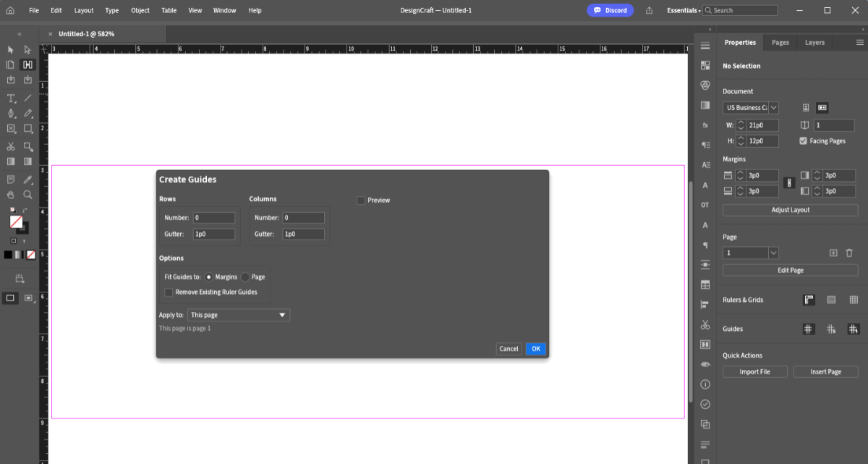Viewport: 868px width, 464px height.
Task: Click the Rows Number input field
Action: click(213, 218)
